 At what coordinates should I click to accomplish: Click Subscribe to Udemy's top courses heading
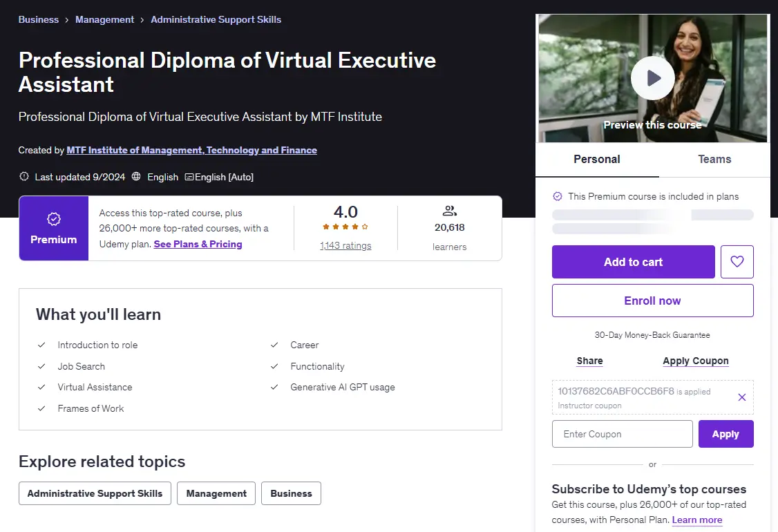[649, 489]
